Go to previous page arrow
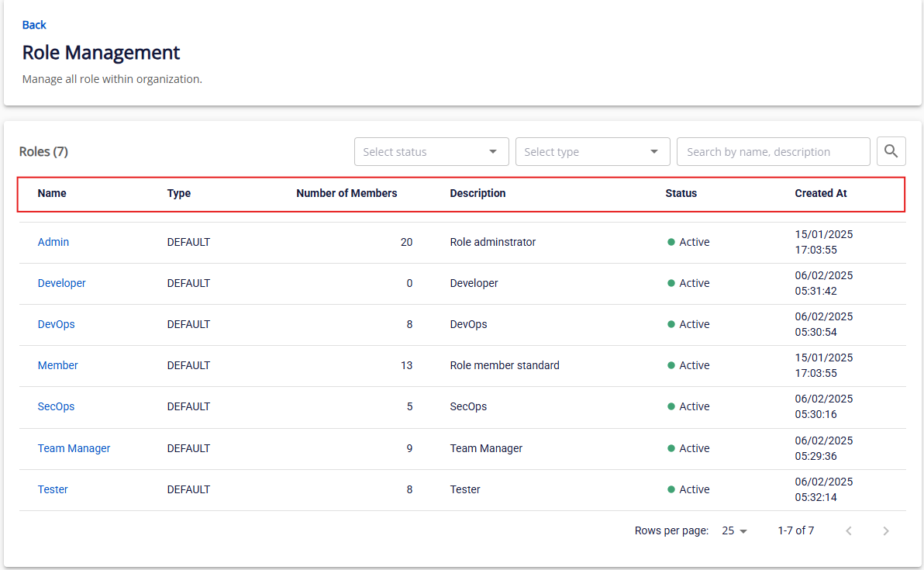924x570 pixels. (849, 531)
